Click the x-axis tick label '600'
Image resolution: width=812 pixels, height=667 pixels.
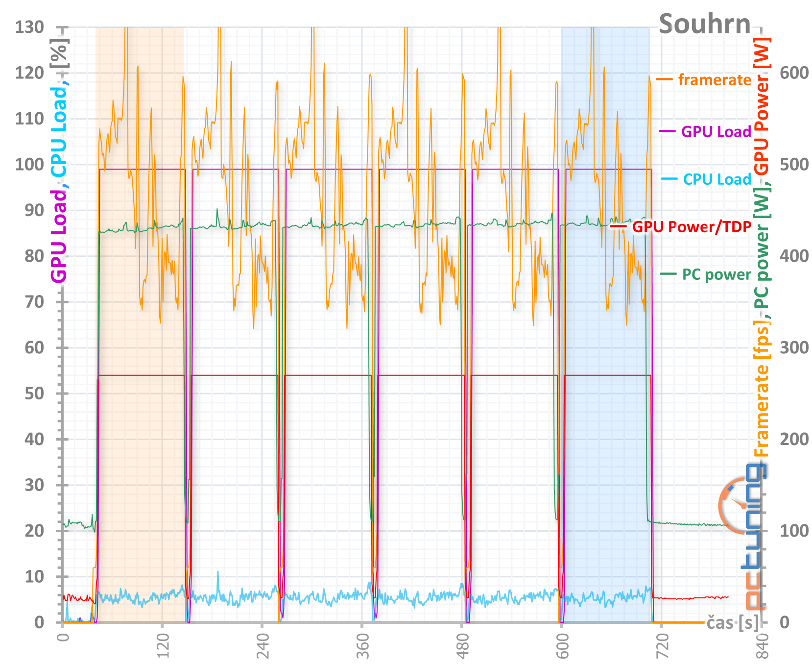[x=562, y=647]
